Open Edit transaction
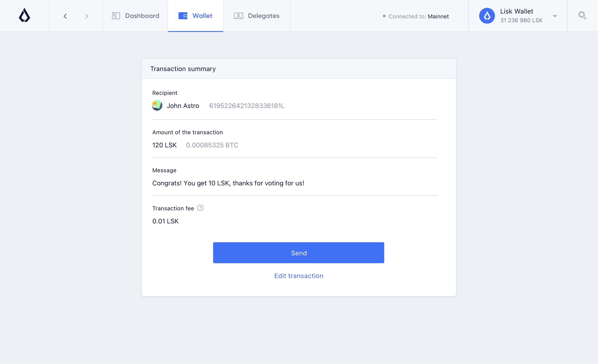This screenshot has width=598, height=364. 298,276
